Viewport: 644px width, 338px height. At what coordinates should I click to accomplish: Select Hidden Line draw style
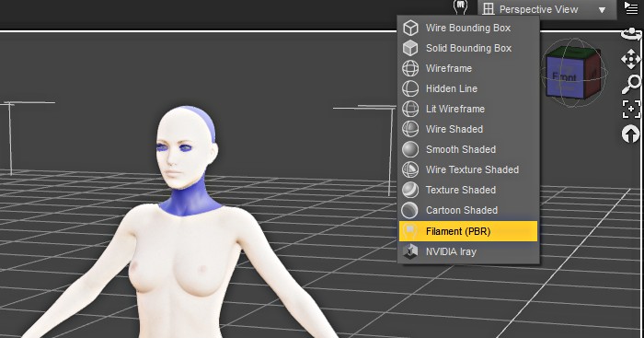point(467,88)
